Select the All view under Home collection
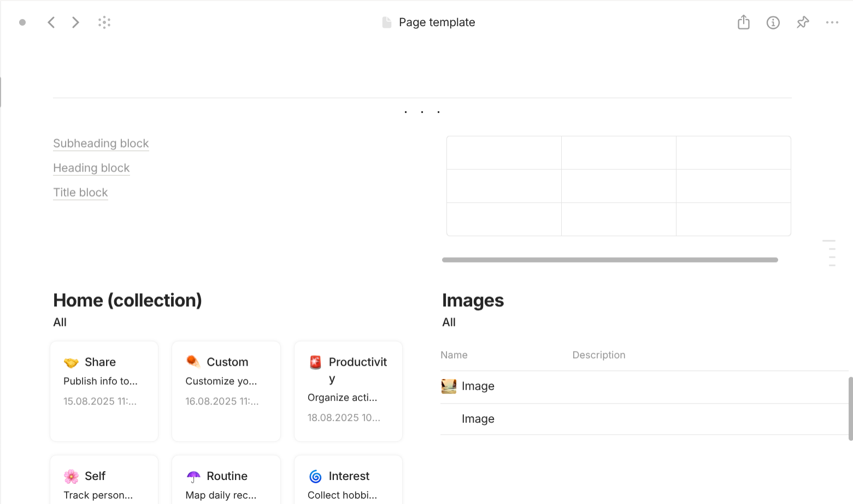853x504 pixels. tap(60, 322)
